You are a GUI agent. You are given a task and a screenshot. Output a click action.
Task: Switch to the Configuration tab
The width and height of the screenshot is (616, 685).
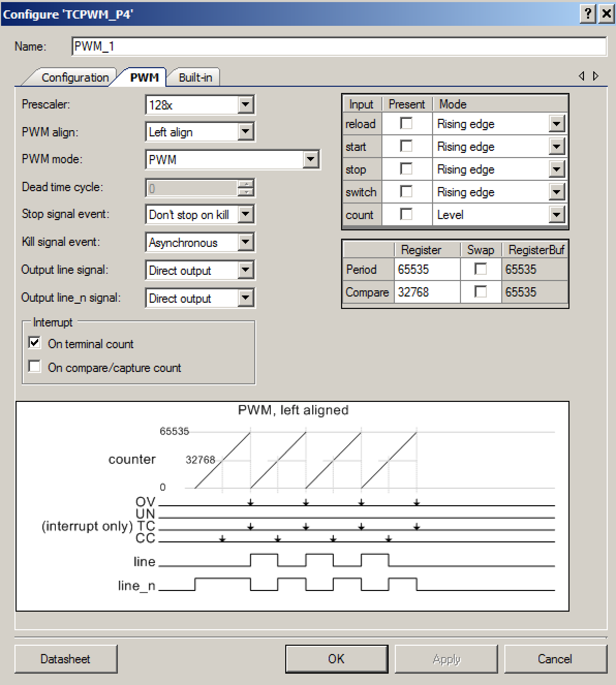coord(75,77)
